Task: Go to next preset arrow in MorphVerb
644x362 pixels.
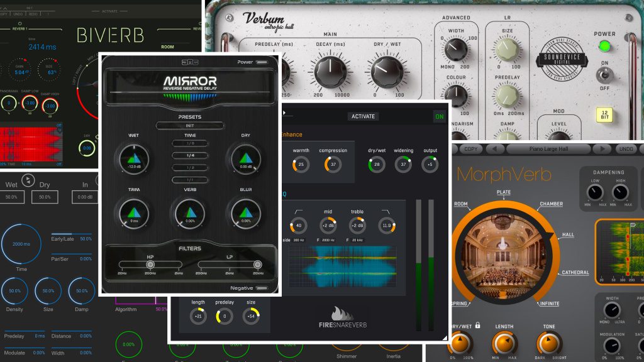Action: 602,149
